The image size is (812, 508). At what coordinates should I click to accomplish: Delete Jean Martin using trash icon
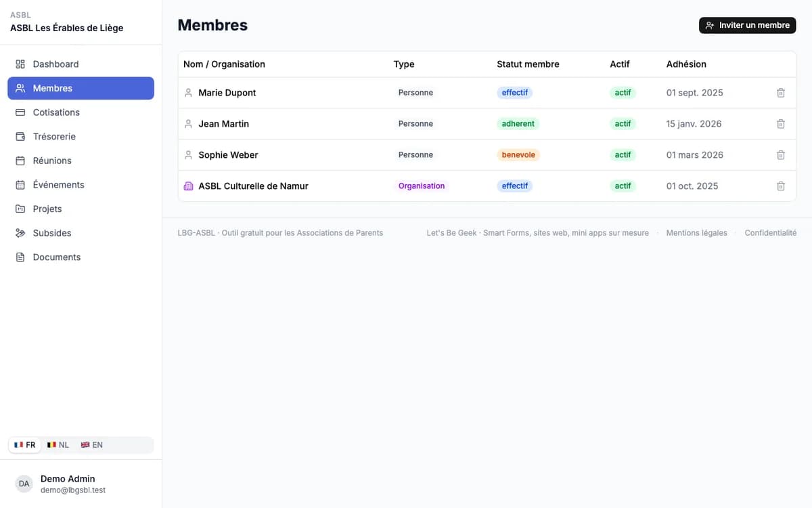[x=781, y=124]
